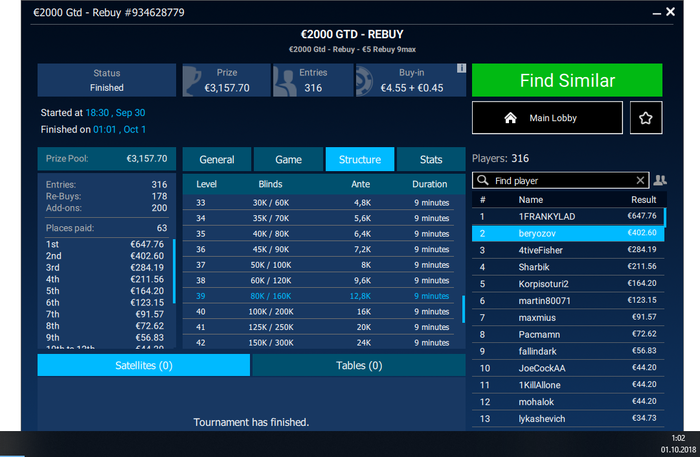Click the entries people icon

(284, 81)
